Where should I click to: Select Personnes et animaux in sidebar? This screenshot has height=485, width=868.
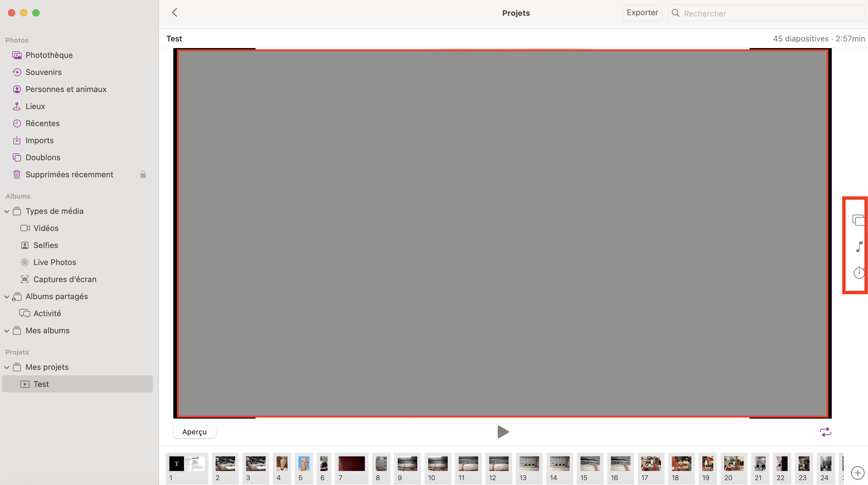(x=66, y=89)
